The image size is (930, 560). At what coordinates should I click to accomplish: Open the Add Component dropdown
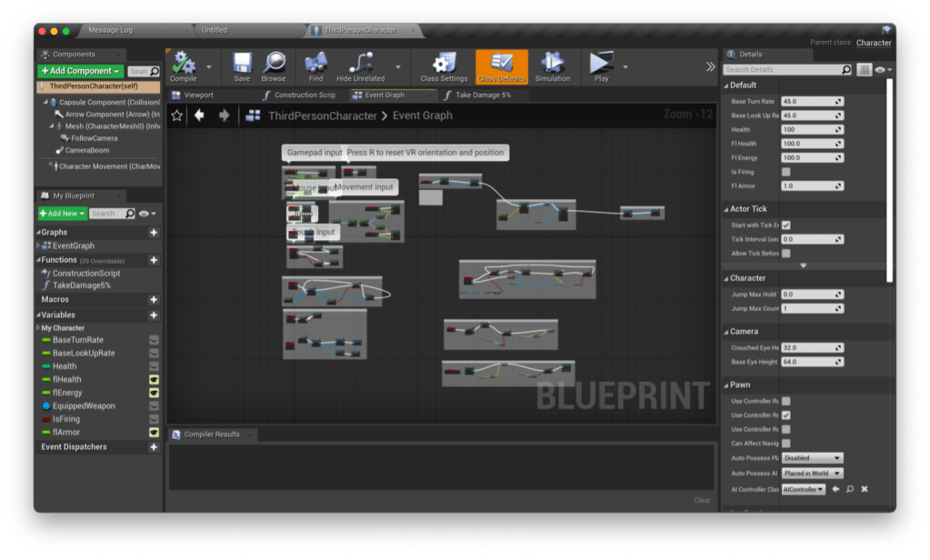[x=81, y=71]
